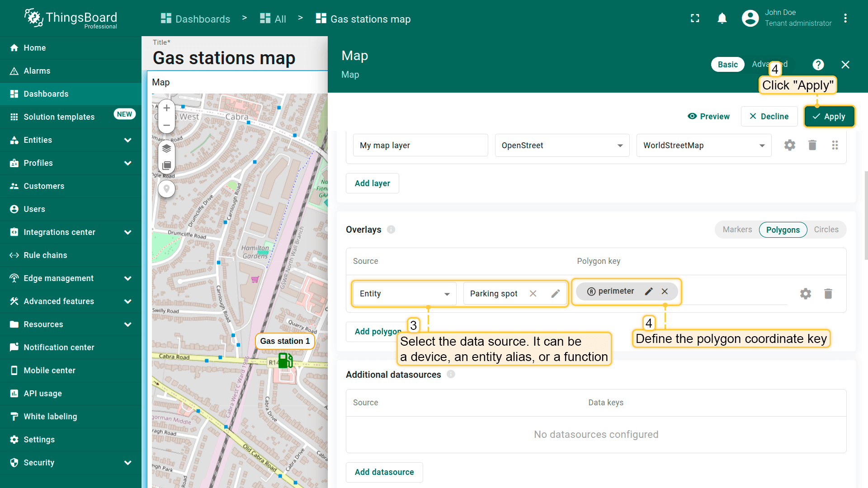Enter fullscreen mode via expand icon
The width and height of the screenshot is (868, 488).
coord(695,19)
